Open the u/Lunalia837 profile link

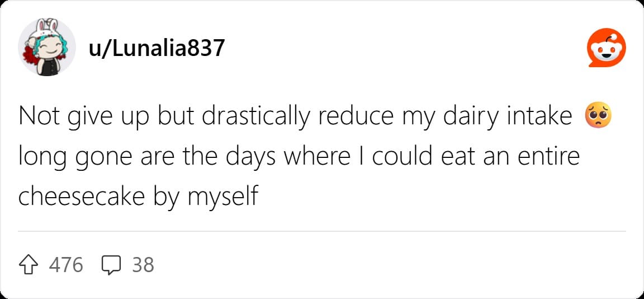157,49
